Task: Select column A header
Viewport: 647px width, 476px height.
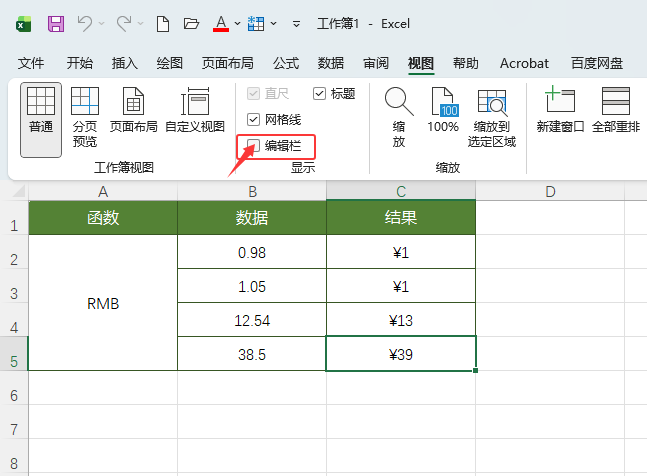Action: click(x=103, y=192)
